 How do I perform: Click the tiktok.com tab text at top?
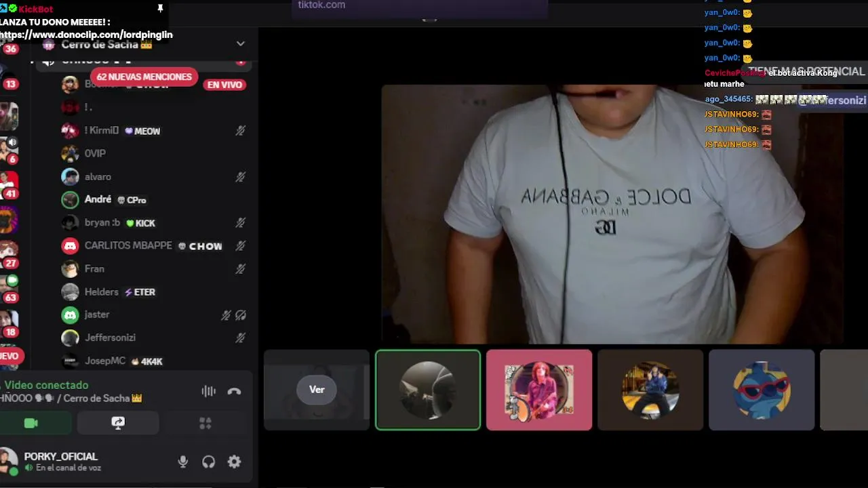(321, 5)
